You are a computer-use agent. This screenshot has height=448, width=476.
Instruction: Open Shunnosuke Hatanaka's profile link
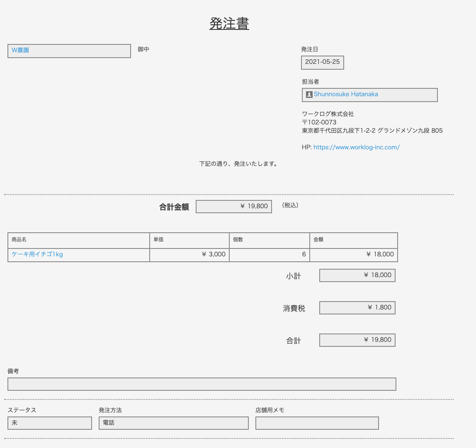point(346,94)
